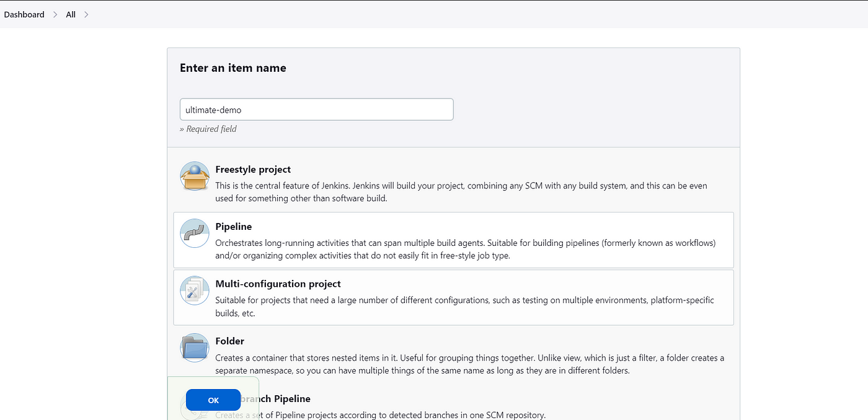Click the OK button
Screen dimensions: 868x420
pyautogui.click(x=213, y=400)
